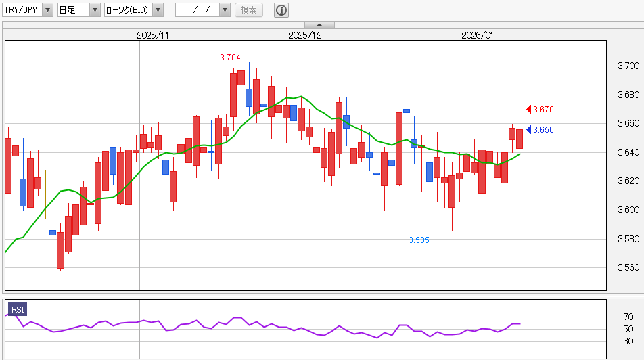Click the 2026/01 date axis label
Viewport: 644px width, 360px height.
[478, 35]
